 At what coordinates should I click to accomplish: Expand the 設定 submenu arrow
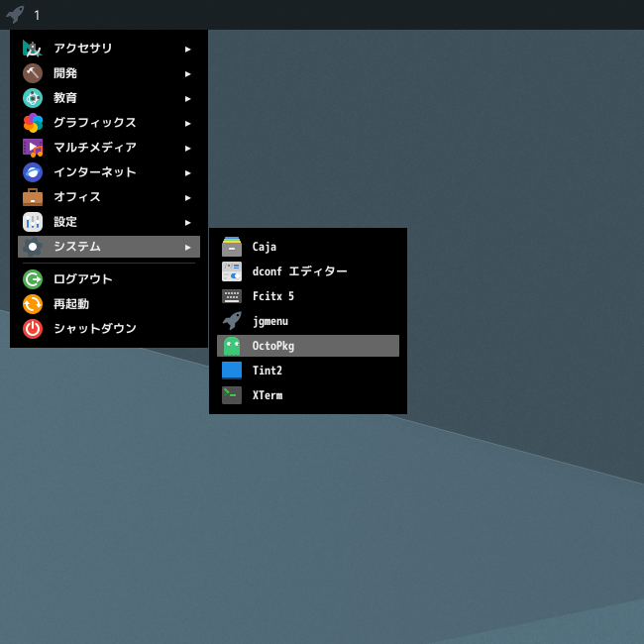[187, 222]
